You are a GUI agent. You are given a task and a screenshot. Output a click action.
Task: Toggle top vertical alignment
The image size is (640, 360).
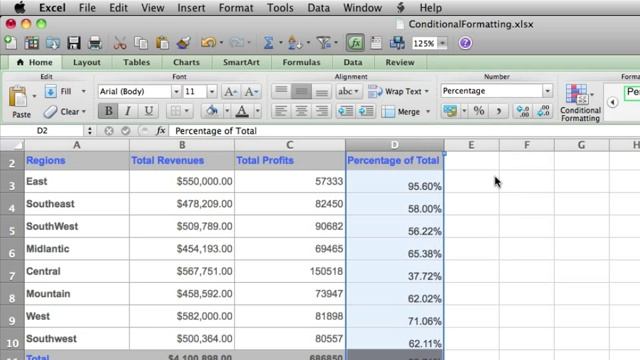281,91
